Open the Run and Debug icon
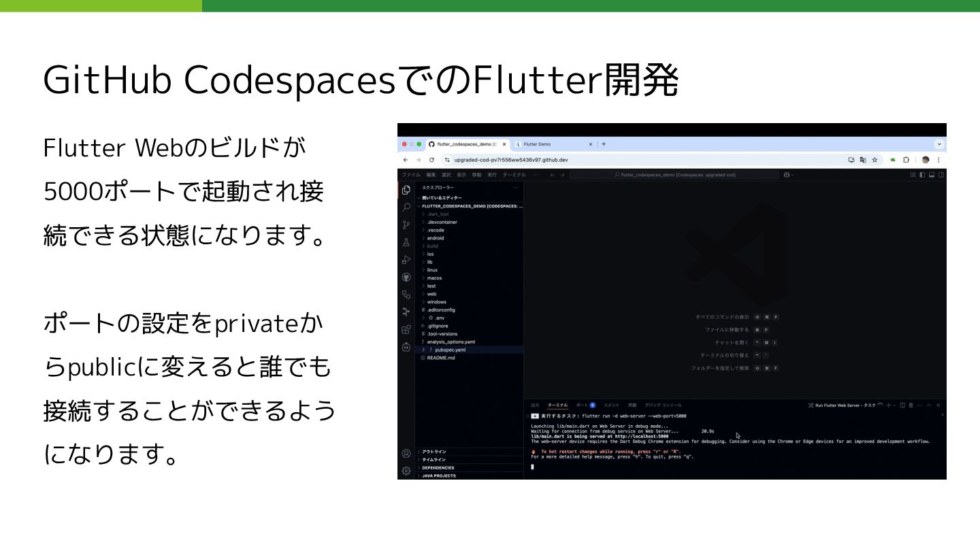Screen dimensions: 980x551 point(406,260)
